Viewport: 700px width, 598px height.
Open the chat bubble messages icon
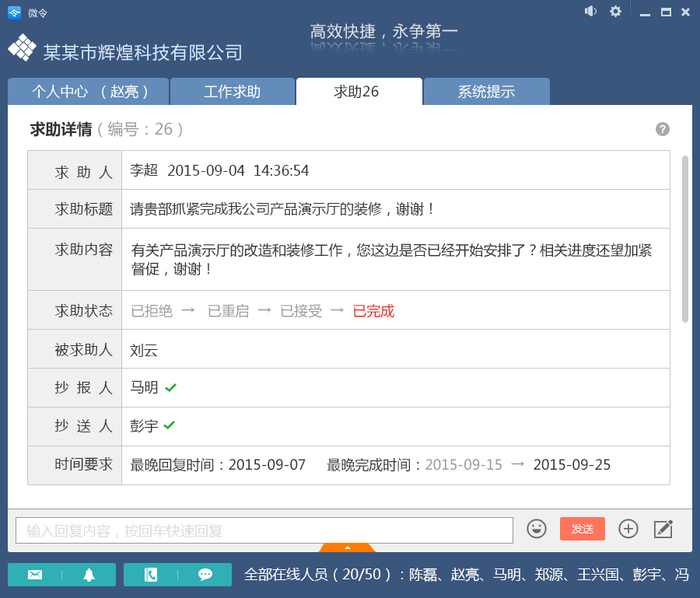click(205, 575)
